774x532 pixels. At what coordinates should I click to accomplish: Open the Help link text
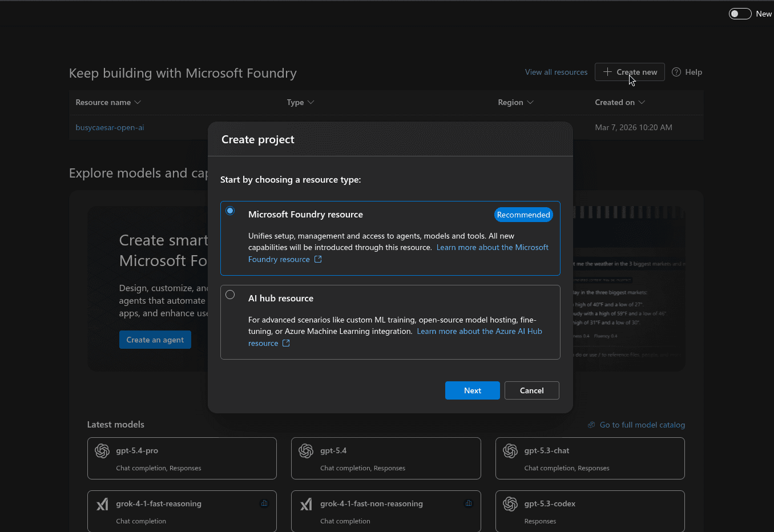(694, 72)
